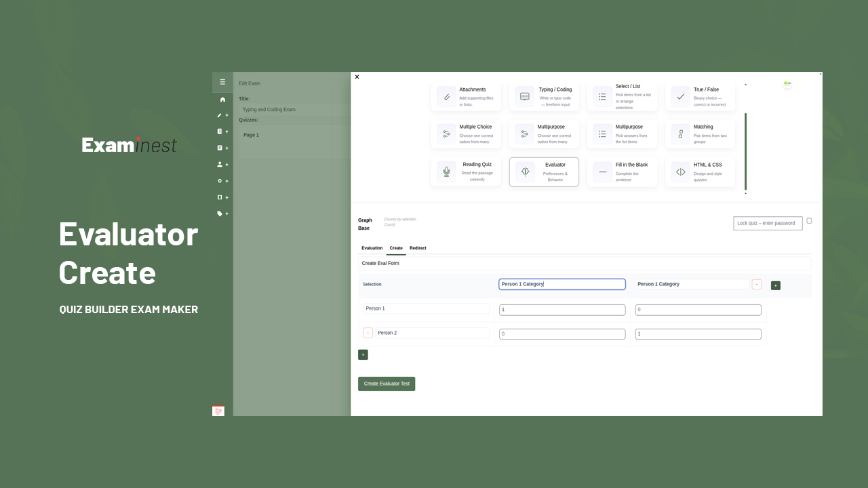This screenshot has height=488, width=868.
Task: Choose the Typing / Coding quiz type icon
Action: pos(525,96)
